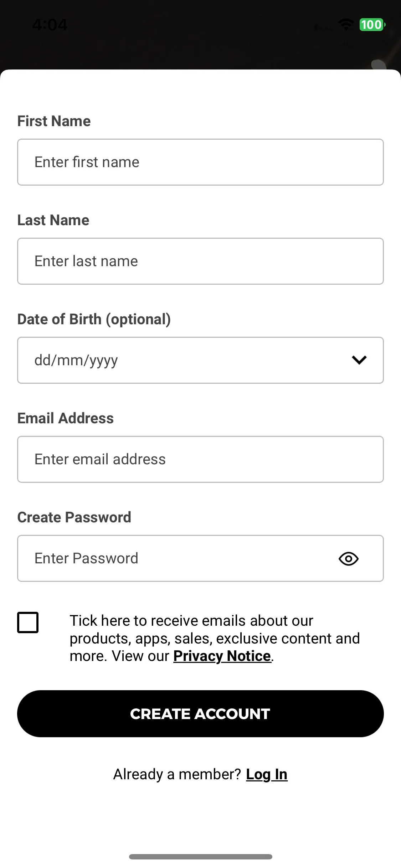This screenshot has height=868, width=401.
Task: Tap the Date of Birth (optional) label
Action: 94,319
